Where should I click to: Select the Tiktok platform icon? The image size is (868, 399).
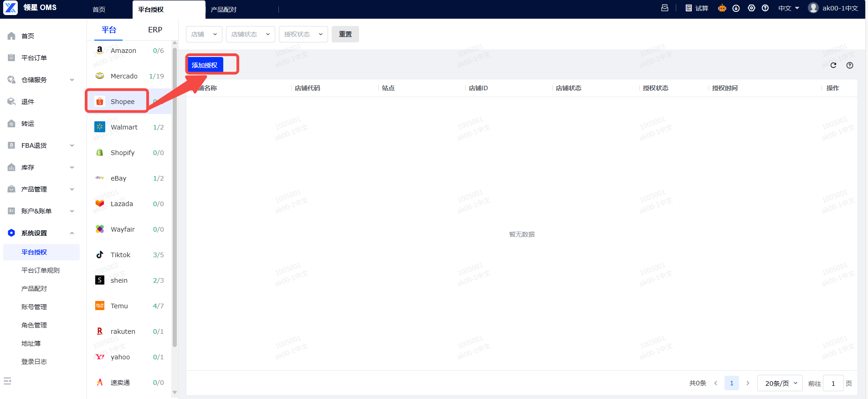point(100,254)
